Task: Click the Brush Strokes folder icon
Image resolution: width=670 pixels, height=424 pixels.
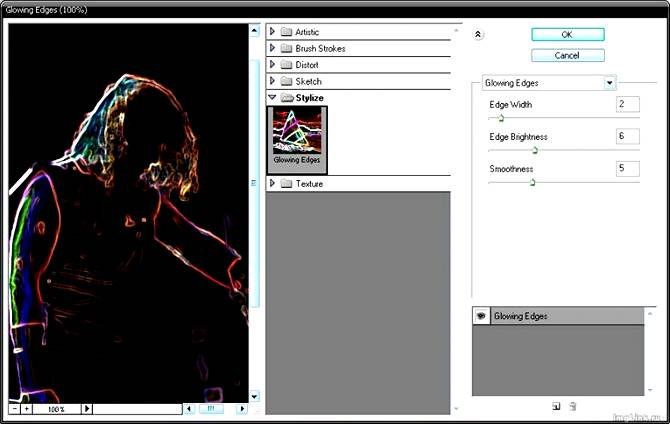Action: pos(286,48)
